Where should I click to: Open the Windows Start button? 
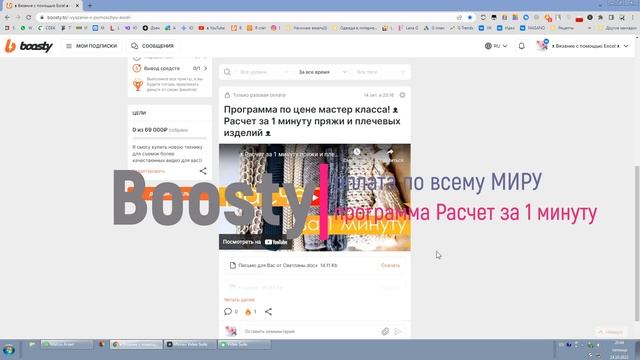click(x=9, y=350)
